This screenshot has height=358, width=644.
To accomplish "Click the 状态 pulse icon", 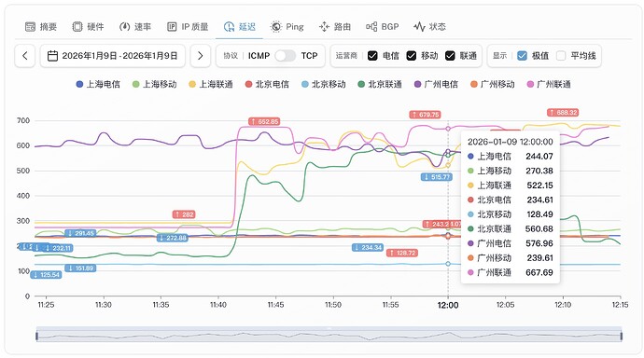I will (x=419, y=27).
